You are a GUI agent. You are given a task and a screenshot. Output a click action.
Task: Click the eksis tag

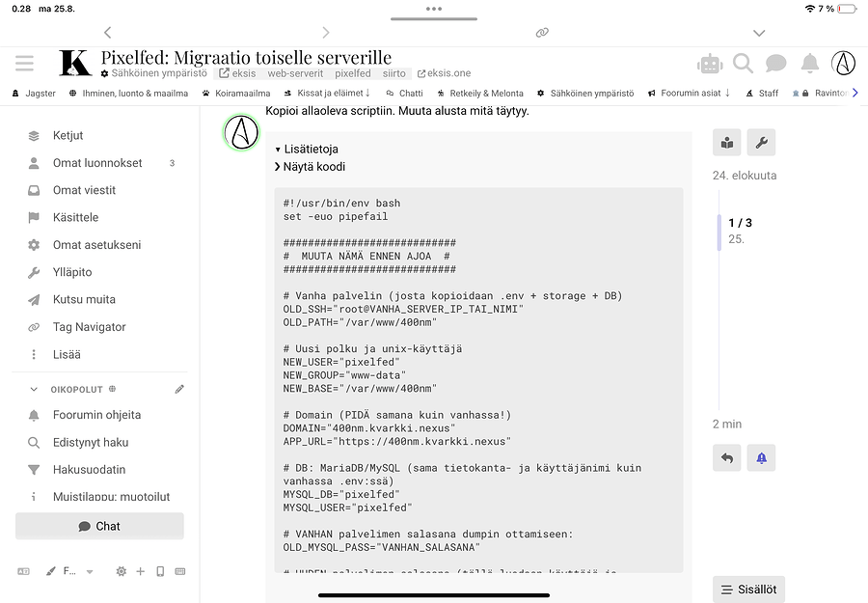point(237,73)
